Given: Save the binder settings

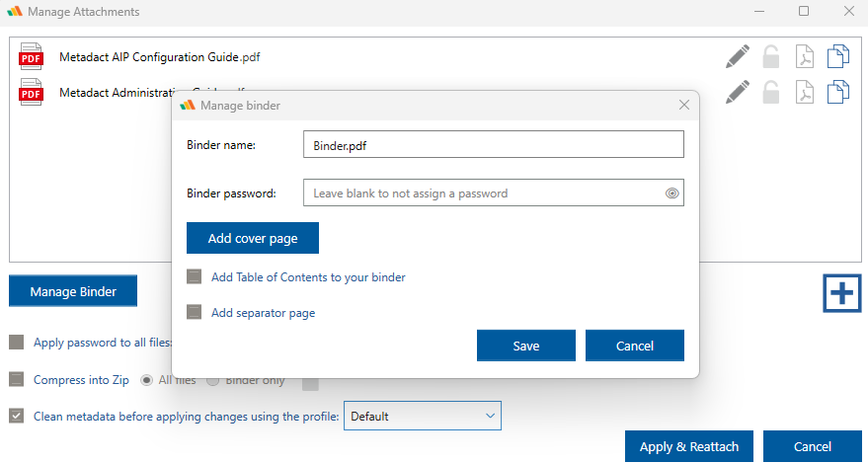Looking at the screenshot, I should click(526, 346).
